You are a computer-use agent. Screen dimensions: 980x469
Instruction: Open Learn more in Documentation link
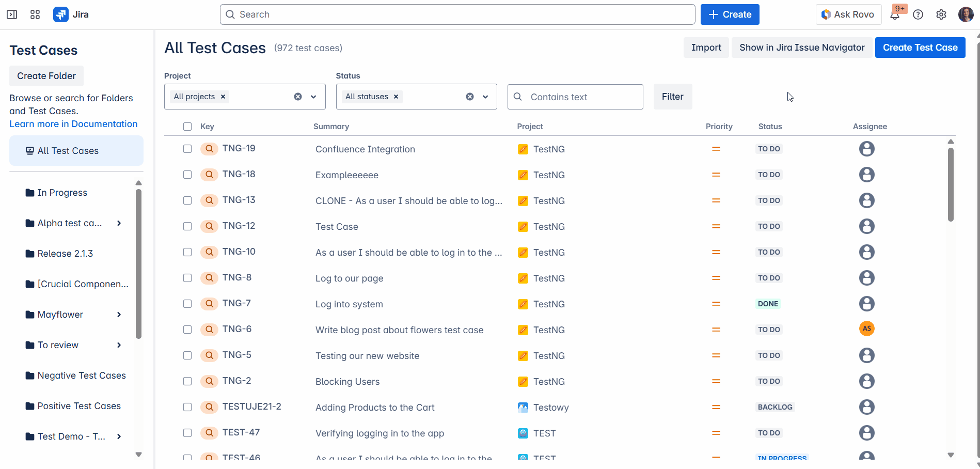click(73, 124)
